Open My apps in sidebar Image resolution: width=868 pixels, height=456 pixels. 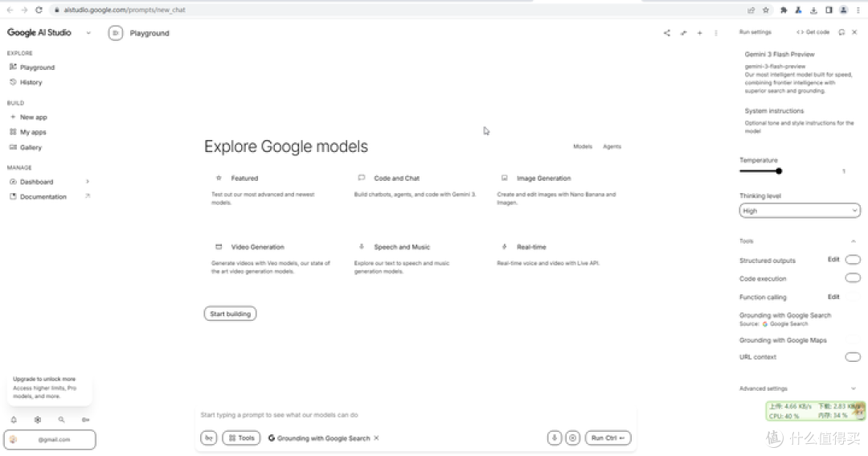(33, 132)
